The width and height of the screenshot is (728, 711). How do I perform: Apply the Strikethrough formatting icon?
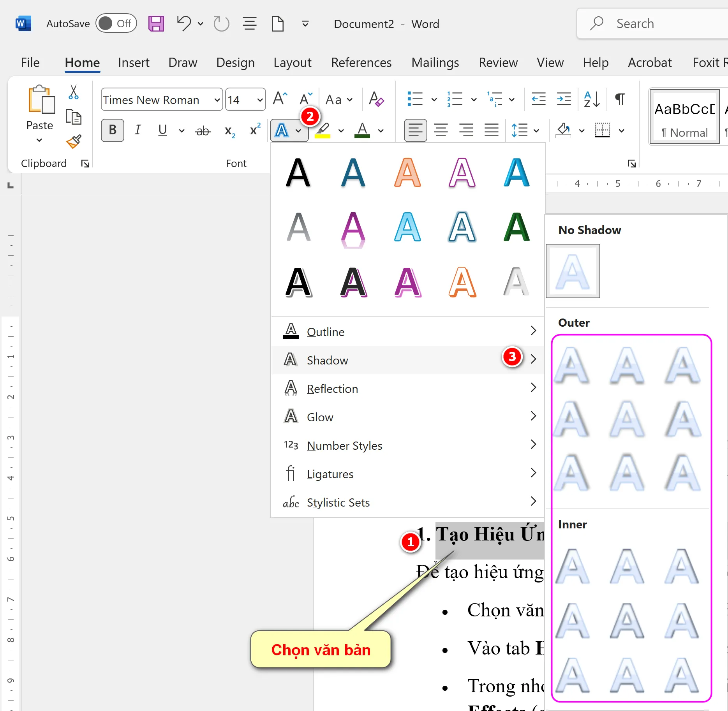click(x=203, y=131)
